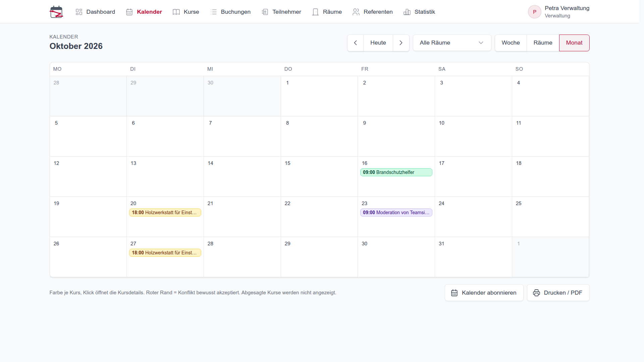Screen dimensions: 644x362
Task: Open Buchungen in navigation
Action: pos(230,12)
